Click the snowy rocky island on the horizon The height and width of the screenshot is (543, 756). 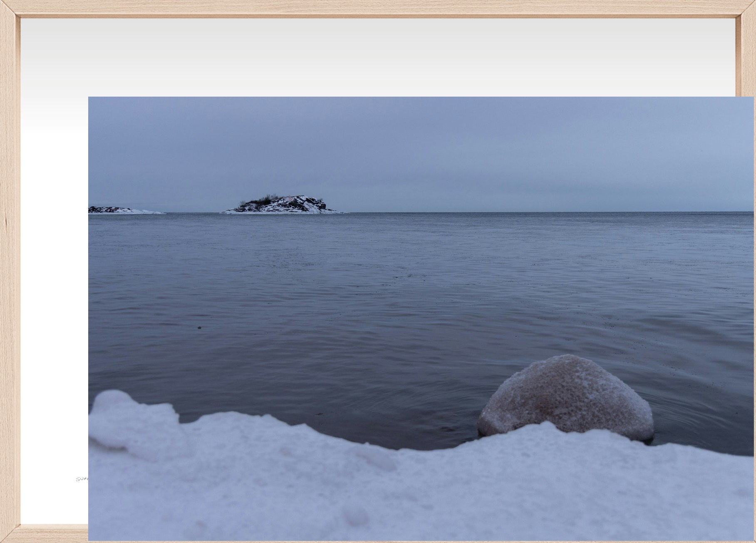[x=283, y=206]
